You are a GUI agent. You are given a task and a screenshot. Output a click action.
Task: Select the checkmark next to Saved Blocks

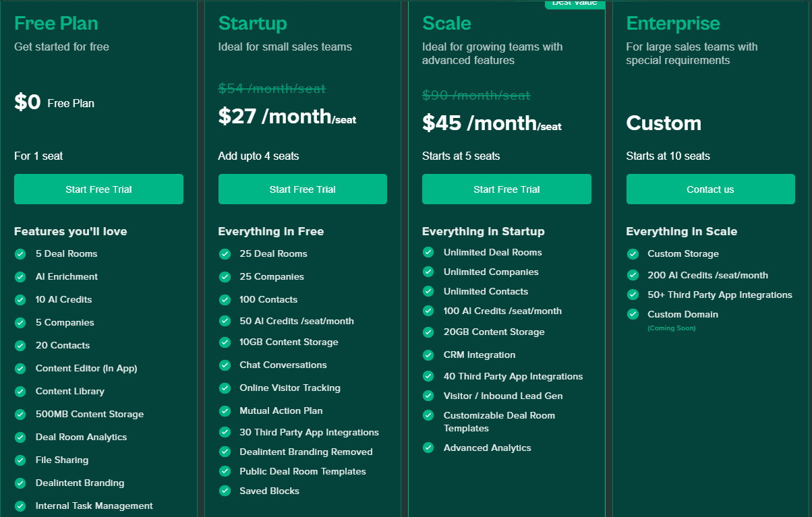coord(225,491)
